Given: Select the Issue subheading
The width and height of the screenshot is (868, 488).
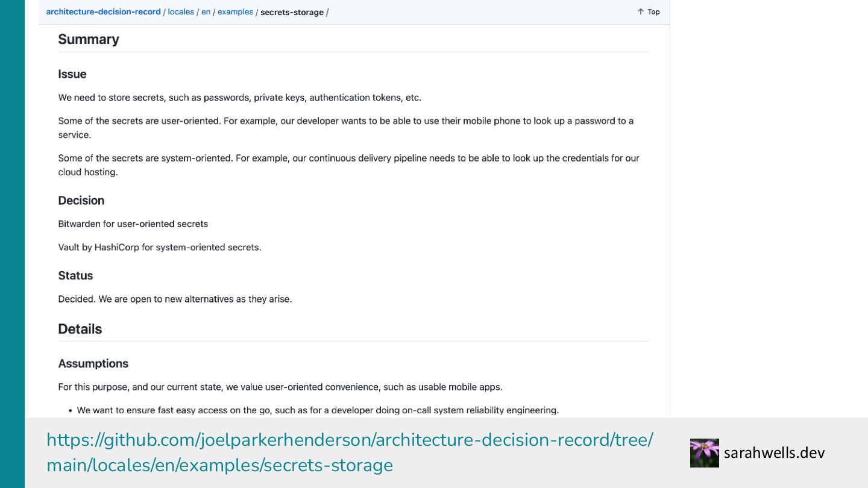Looking at the screenshot, I should (x=72, y=74).
